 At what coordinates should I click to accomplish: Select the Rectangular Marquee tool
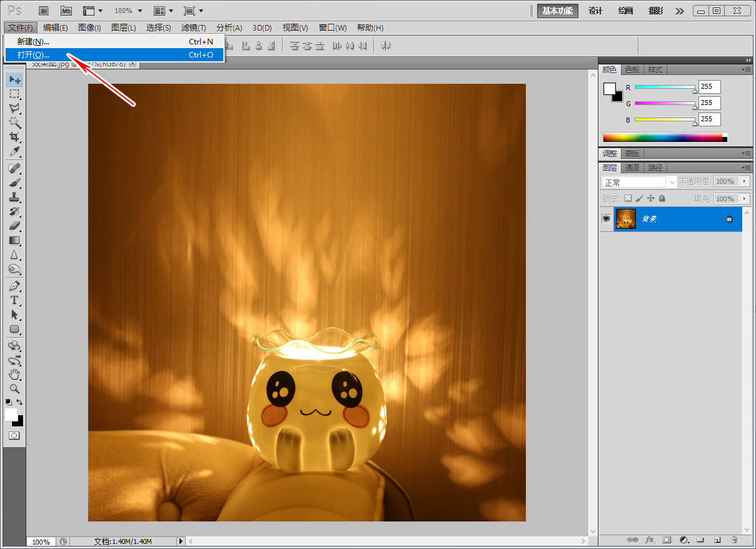tap(15, 94)
